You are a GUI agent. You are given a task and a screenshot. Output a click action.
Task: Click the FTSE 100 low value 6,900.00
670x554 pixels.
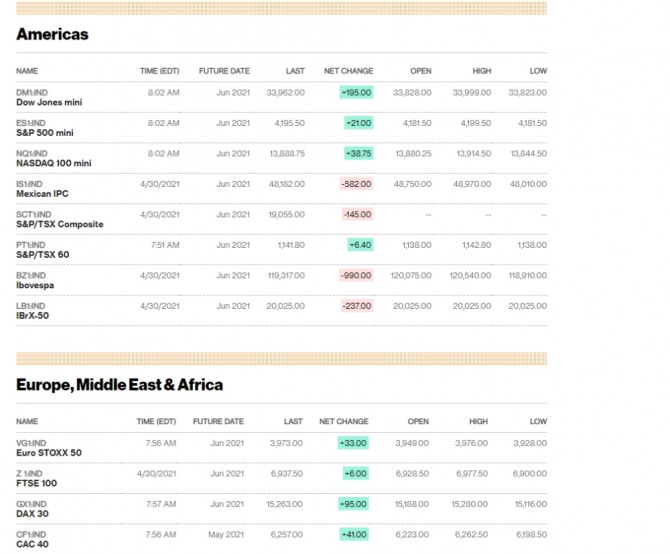[x=530, y=473]
